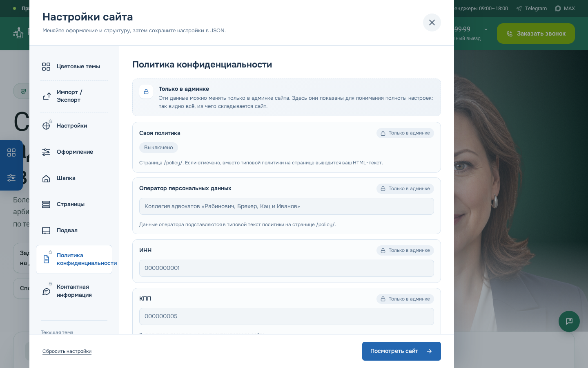588x368 pixels.
Task: Click the Настройки сайта dialog title
Action: pyautogui.click(x=88, y=17)
